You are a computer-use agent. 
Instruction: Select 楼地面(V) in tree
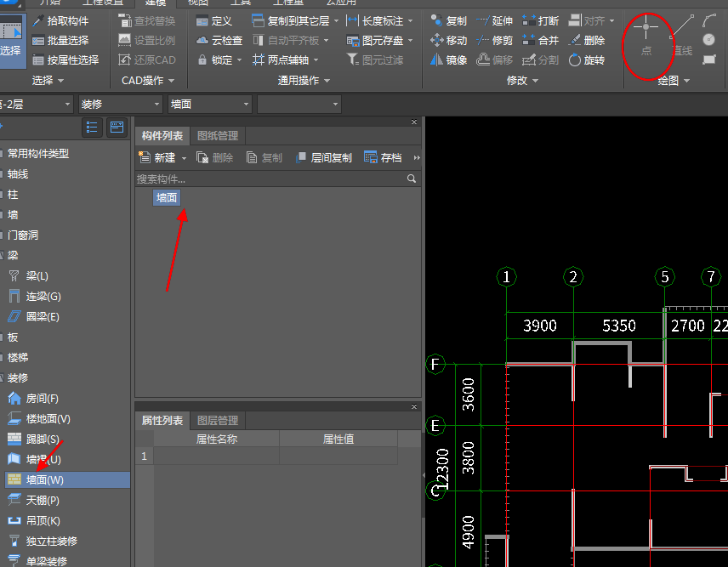coord(39,418)
